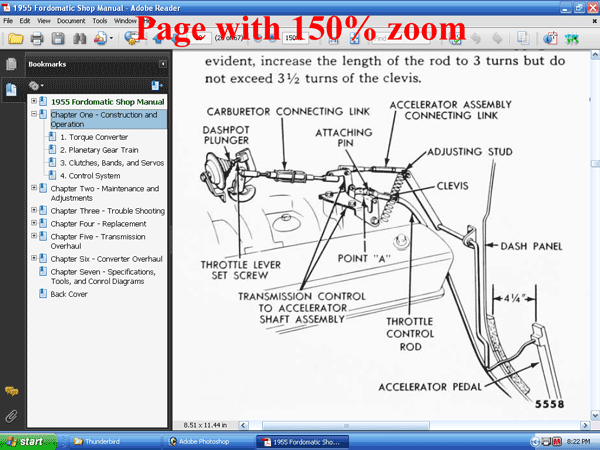The height and width of the screenshot is (450, 600).
Task: Select Chapter Two - Maintenance and Adjustments
Action: point(105,193)
